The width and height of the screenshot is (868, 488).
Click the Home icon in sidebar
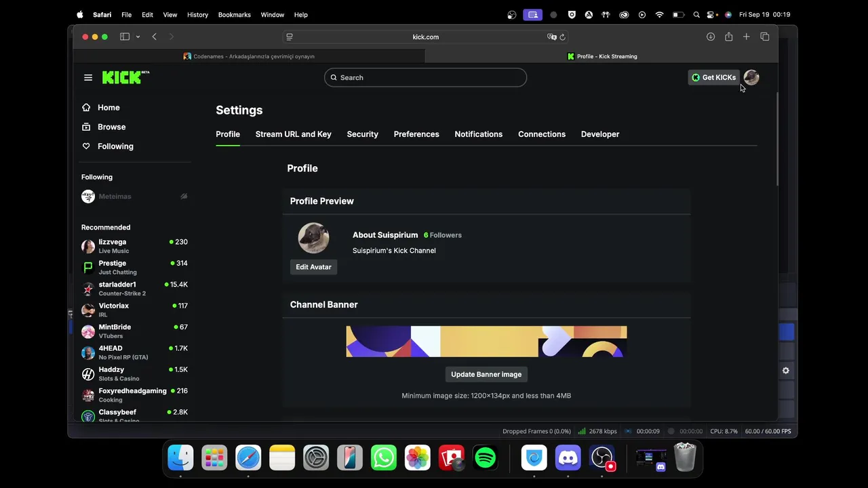click(x=86, y=107)
